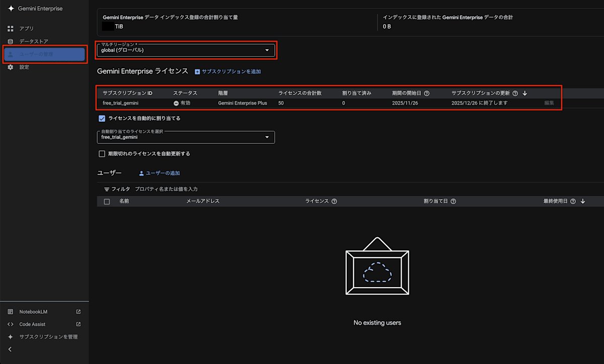This screenshot has width=604, height=364.
Task: Click the help icon beside サブスクリプションの更新
Action: [515, 93]
